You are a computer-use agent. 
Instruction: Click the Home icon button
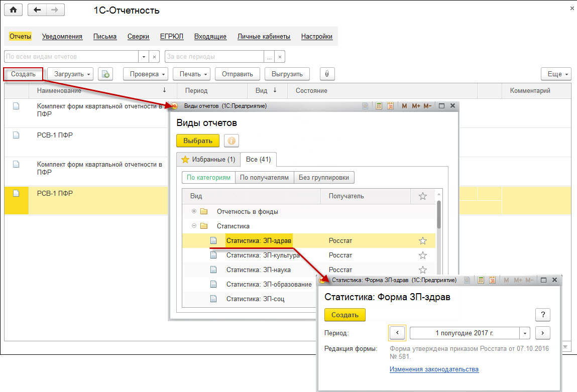[13, 10]
